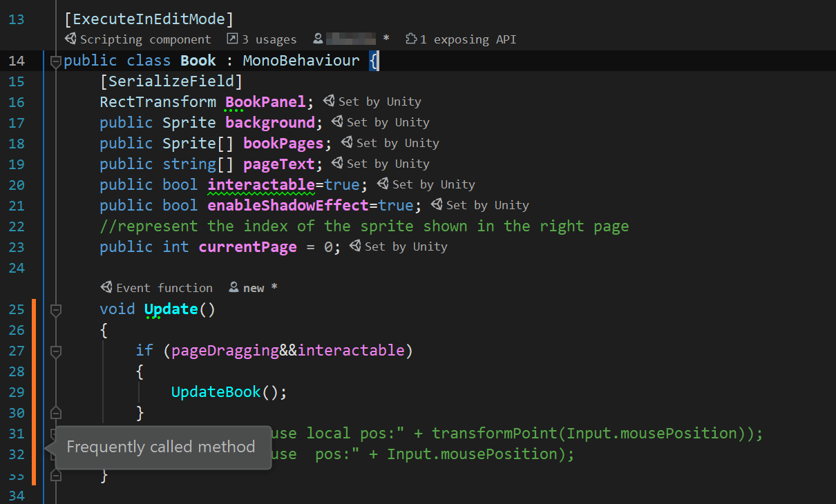Screen dimensions: 836x504
Task: Open the 3 usages code lens link
Action: click(262, 39)
